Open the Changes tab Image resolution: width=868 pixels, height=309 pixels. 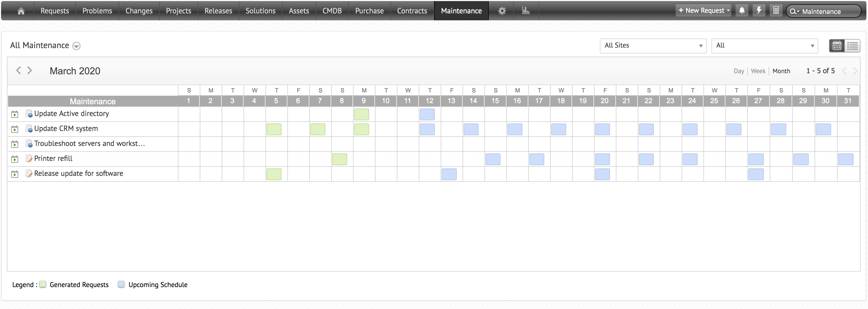tap(139, 11)
